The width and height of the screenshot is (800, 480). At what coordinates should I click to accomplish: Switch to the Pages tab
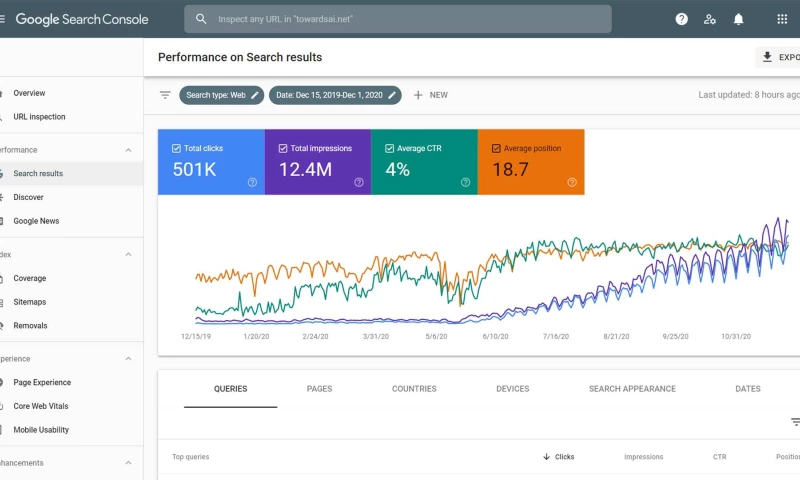coord(319,389)
